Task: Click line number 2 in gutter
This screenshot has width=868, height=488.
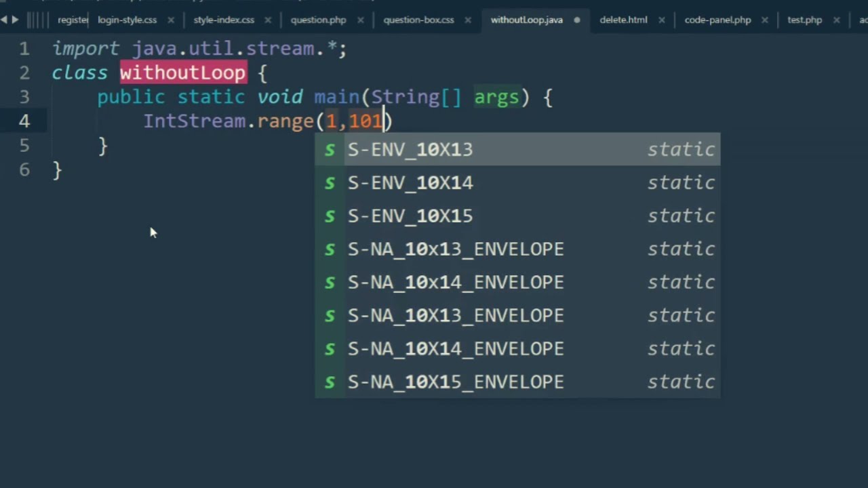Action: click(24, 73)
